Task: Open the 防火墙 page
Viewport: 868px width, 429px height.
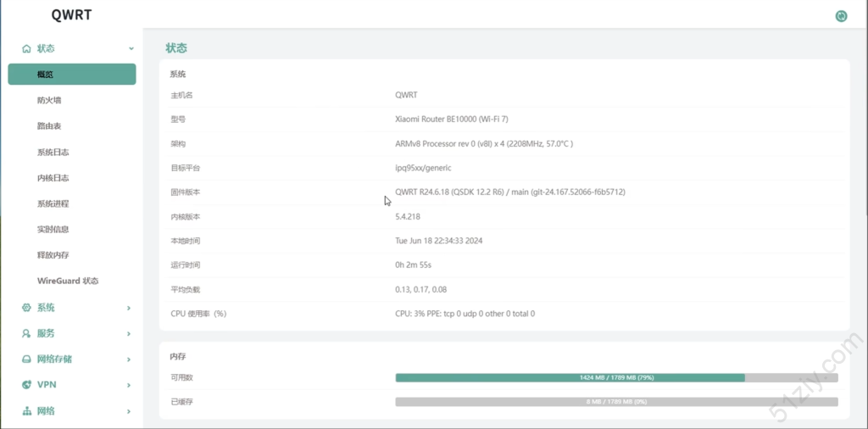Action: (49, 100)
